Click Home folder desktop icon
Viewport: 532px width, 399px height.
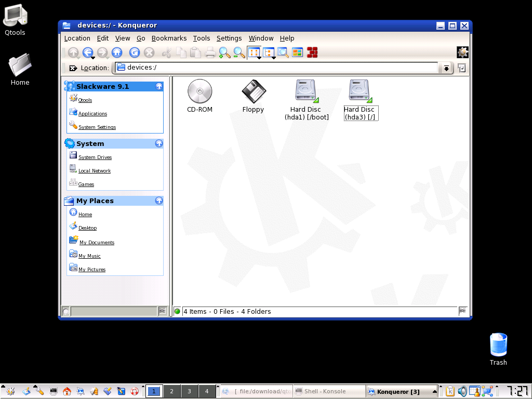(x=20, y=69)
